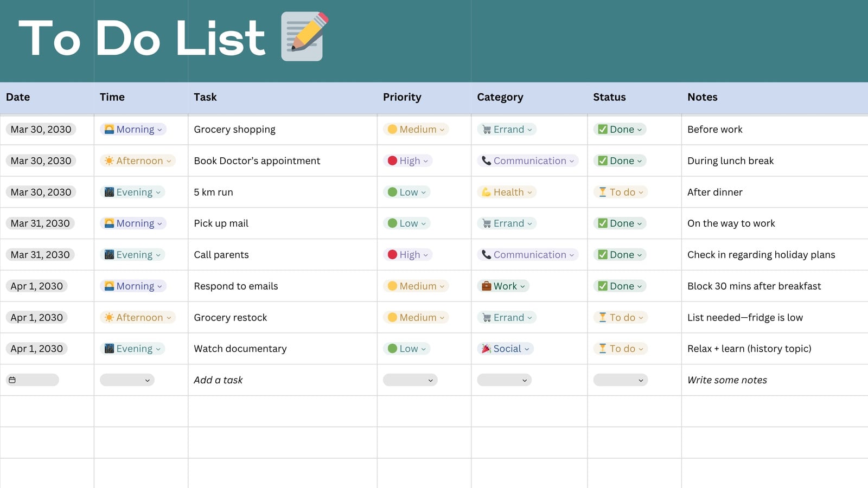Click the hourglass icon in Watch documentary row
Screen dimensions: 868x488
pos(603,349)
